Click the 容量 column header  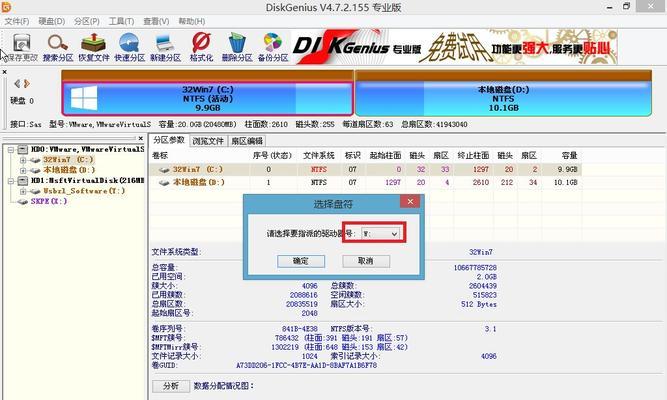pos(569,155)
